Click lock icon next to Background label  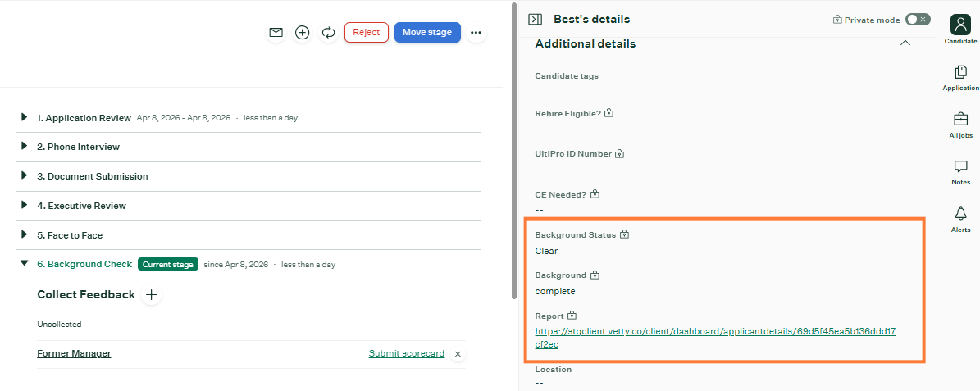coord(595,275)
